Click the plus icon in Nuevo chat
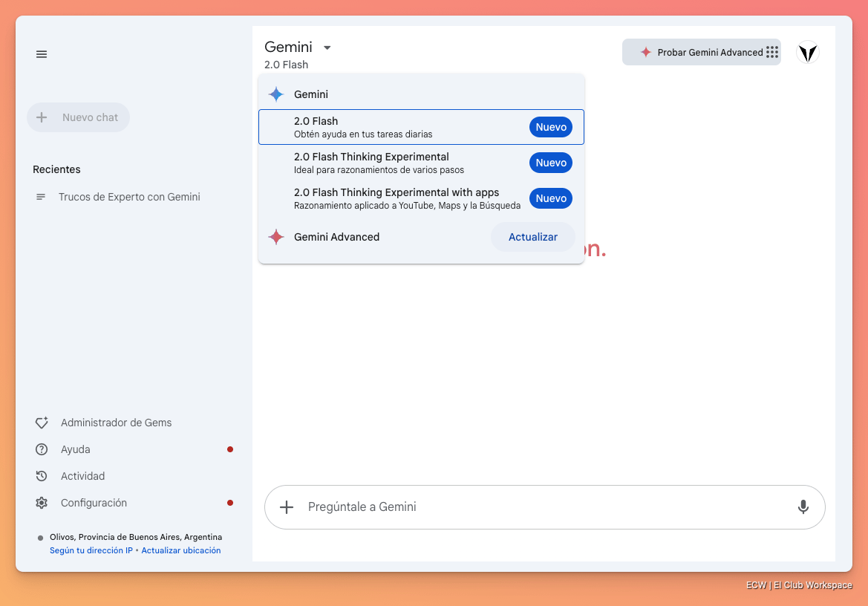The image size is (868, 606). click(x=42, y=117)
